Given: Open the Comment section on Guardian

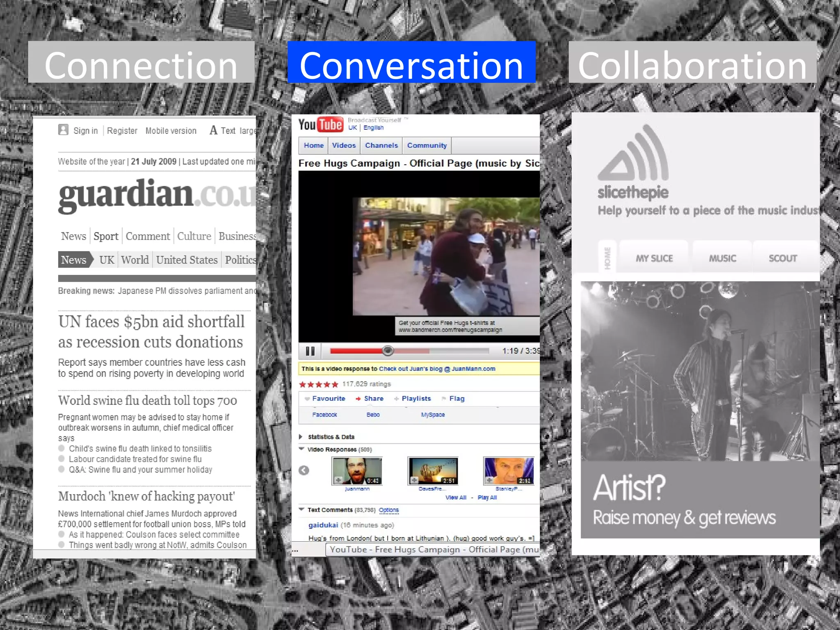Looking at the screenshot, I should [x=148, y=236].
